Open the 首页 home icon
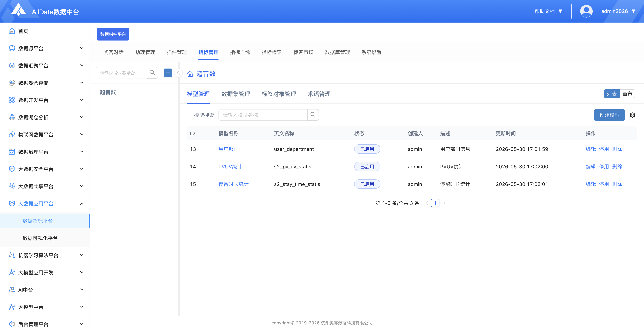Screen dimensions: 644x329 click(12, 31)
